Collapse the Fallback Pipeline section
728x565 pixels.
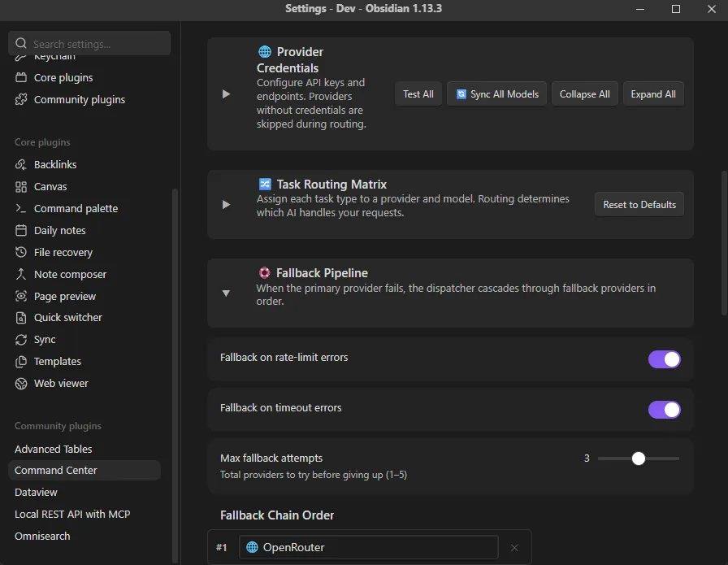click(x=226, y=293)
